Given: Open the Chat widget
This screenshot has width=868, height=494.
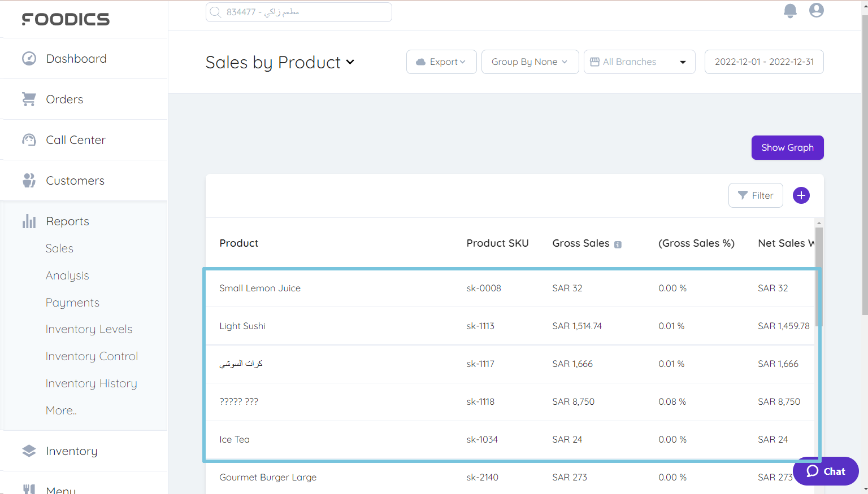Looking at the screenshot, I should coord(825,471).
